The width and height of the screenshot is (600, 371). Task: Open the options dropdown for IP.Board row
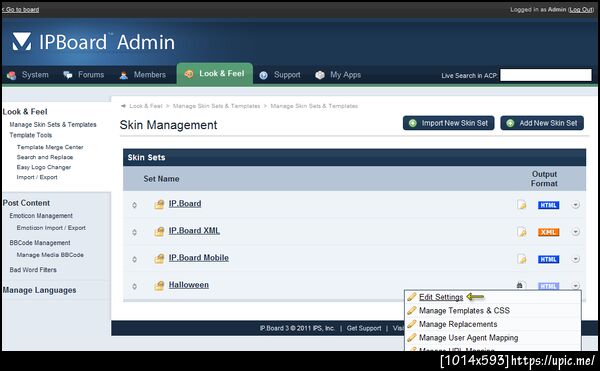click(576, 205)
